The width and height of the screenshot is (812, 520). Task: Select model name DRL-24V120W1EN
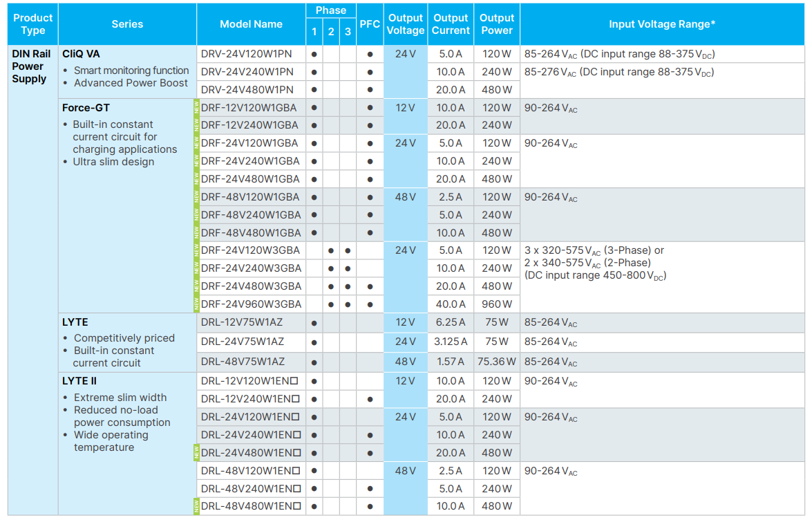pyautogui.click(x=251, y=417)
